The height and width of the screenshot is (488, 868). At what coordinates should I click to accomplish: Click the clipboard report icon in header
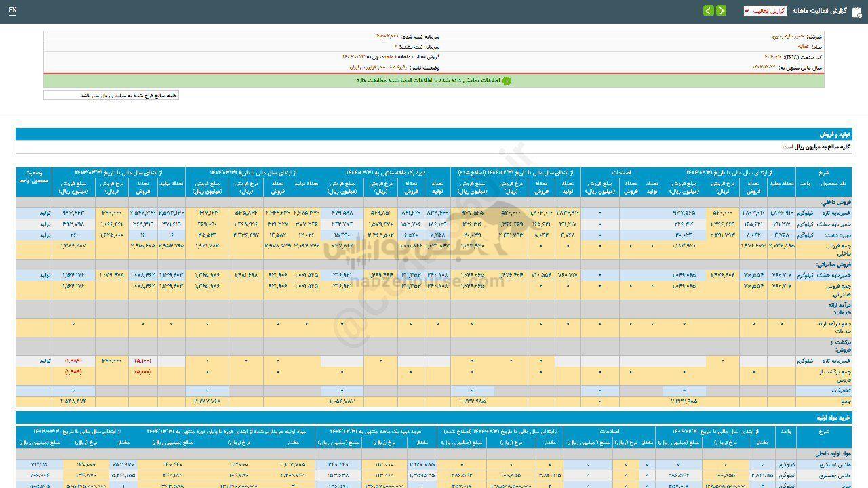tap(856, 12)
